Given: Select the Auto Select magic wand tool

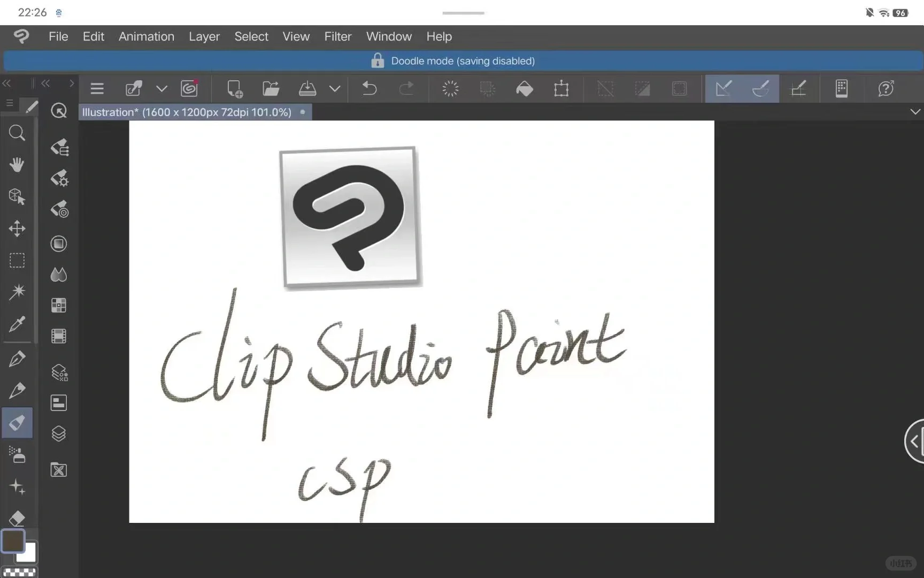Looking at the screenshot, I should 17,292.
